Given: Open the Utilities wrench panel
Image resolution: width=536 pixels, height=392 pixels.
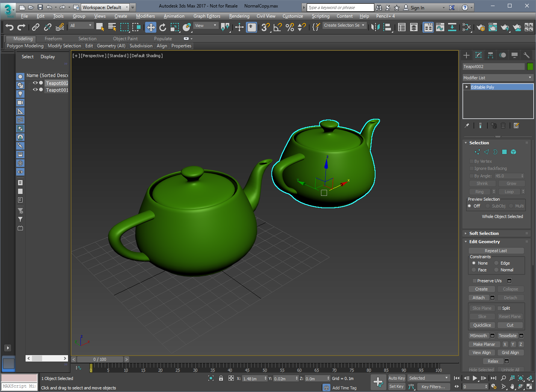Looking at the screenshot, I should point(527,55).
